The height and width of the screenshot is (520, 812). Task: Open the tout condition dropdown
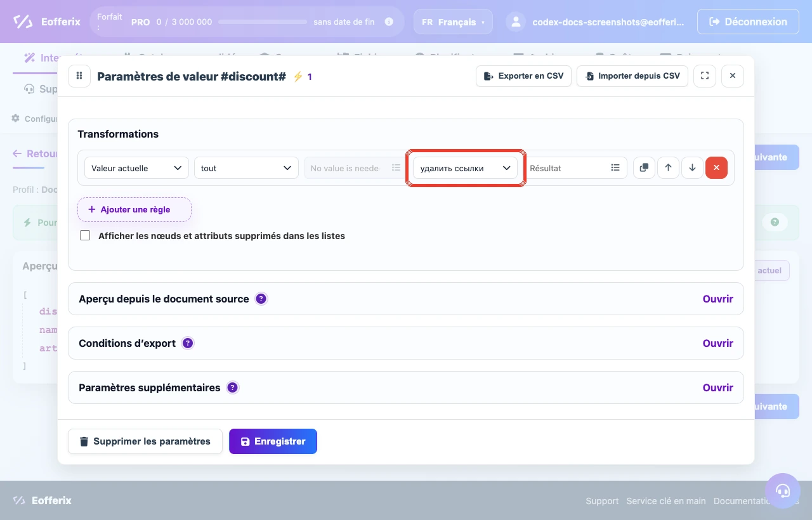click(x=246, y=168)
